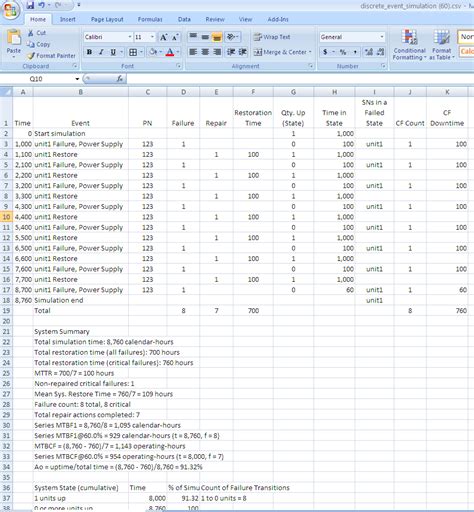Click the Insert Function fx icon
474x512 pixels.
point(119,79)
